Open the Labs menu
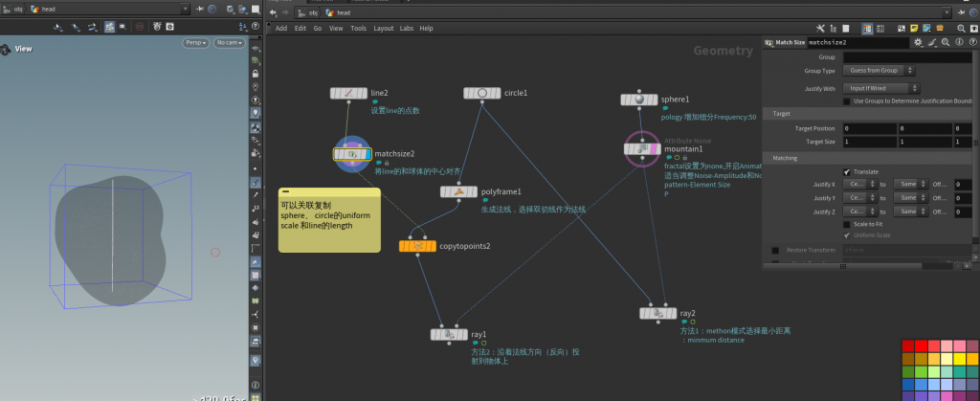This screenshot has height=401, width=980. click(x=407, y=29)
